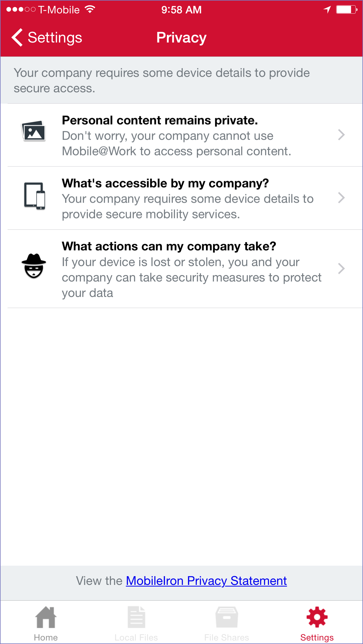
Task: Tap the Local Files document icon
Action: tap(136, 617)
